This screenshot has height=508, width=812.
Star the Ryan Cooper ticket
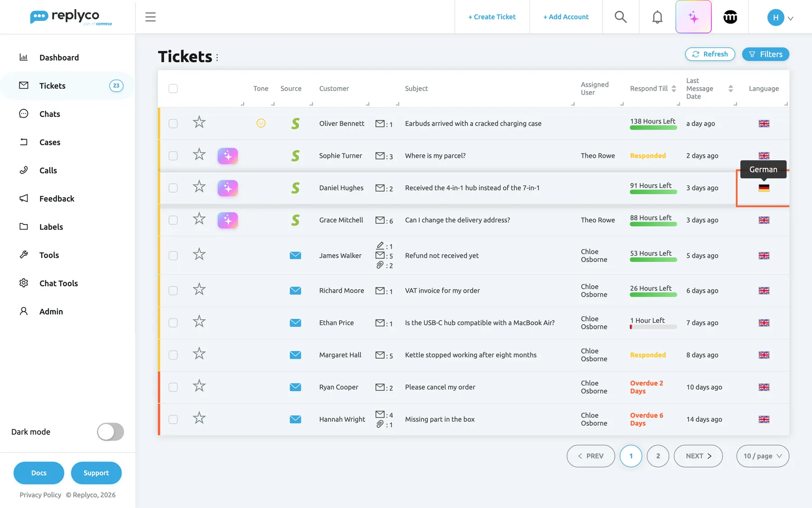pyautogui.click(x=199, y=386)
